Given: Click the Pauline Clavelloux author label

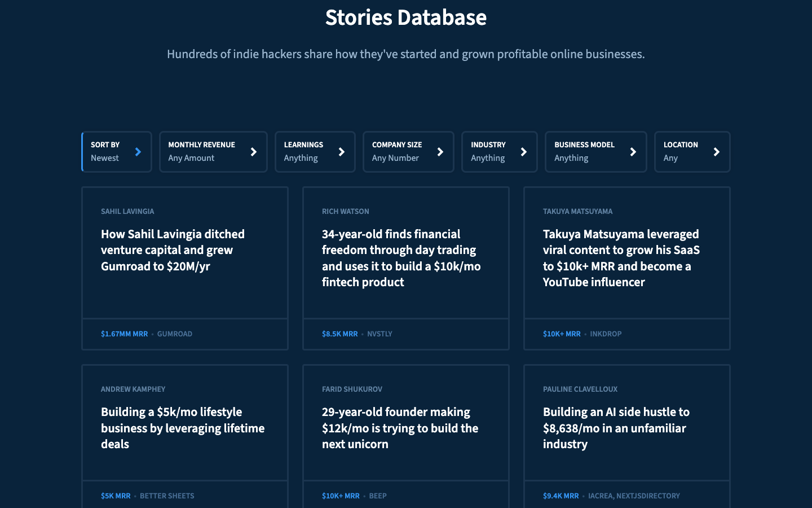Looking at the screenshot, I should click(x=580, y=389).
